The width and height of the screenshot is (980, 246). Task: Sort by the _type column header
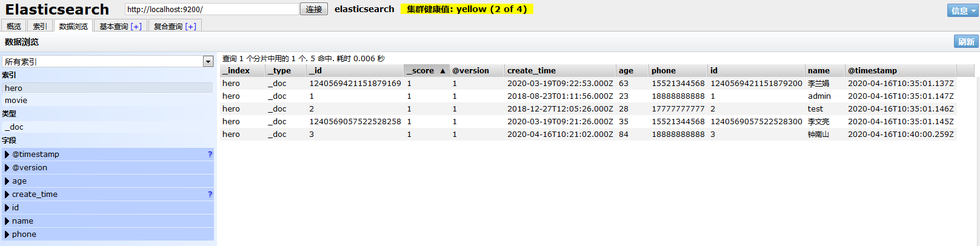286,71
